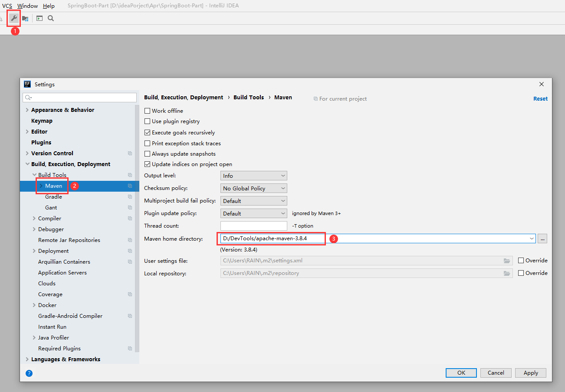Click the settings search field

click(80, 98)
